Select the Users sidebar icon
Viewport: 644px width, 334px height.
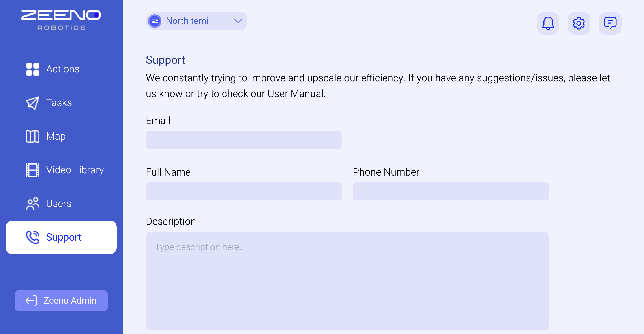pos(32,203)
